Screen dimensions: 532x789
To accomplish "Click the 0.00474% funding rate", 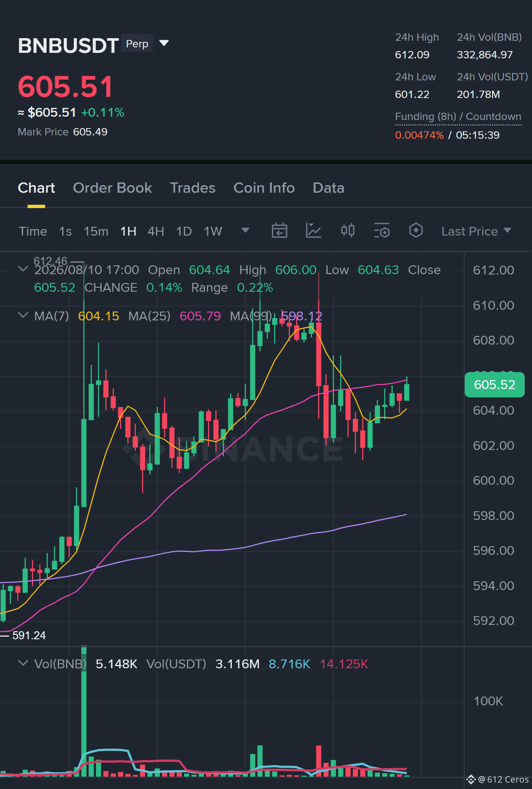I will pos(419,135).
